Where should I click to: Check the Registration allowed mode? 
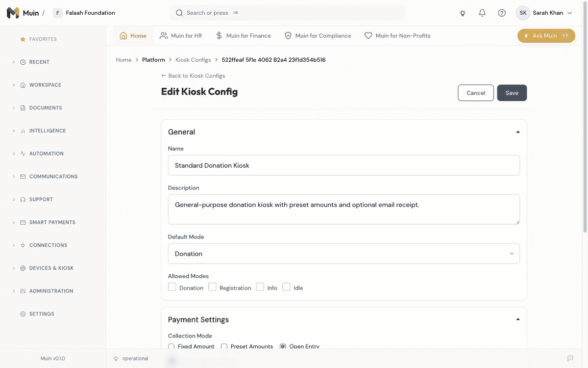[212, 287]
